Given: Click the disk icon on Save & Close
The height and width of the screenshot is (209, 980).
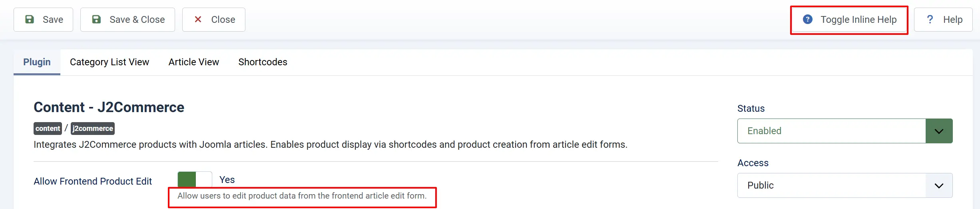Looking at the screenshot, I should pos(96,19).
